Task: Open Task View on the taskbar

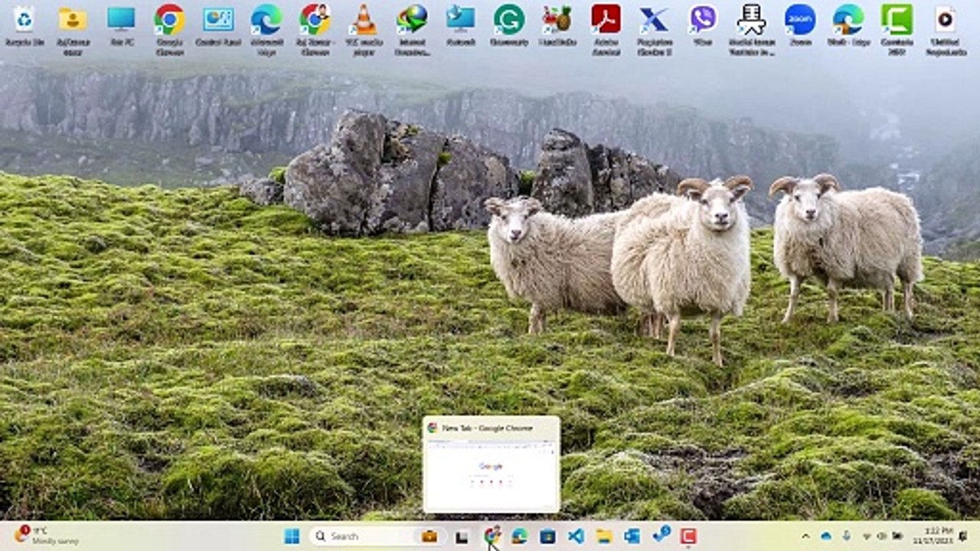Action: 461,536
